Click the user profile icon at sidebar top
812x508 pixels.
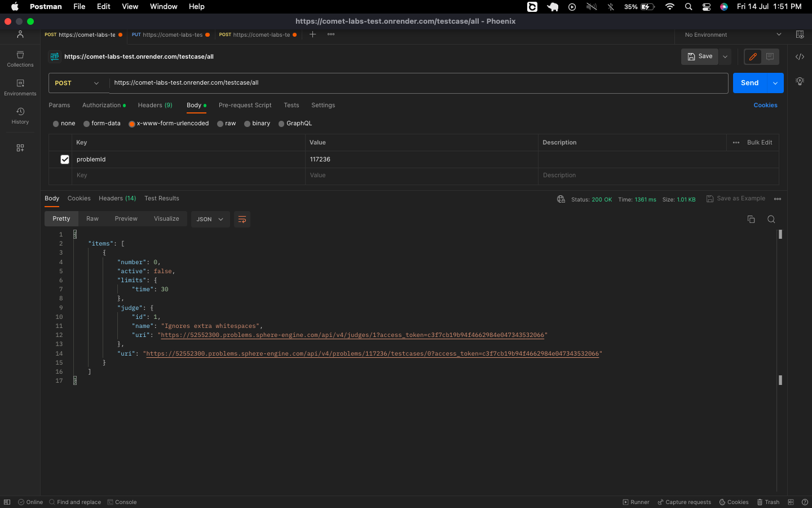point(20,34)
